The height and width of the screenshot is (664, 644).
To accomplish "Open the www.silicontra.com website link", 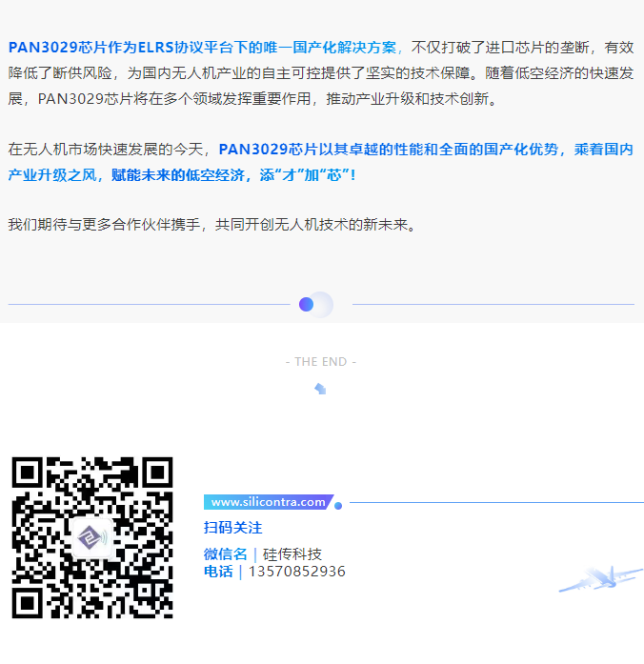I will (269, 502).
